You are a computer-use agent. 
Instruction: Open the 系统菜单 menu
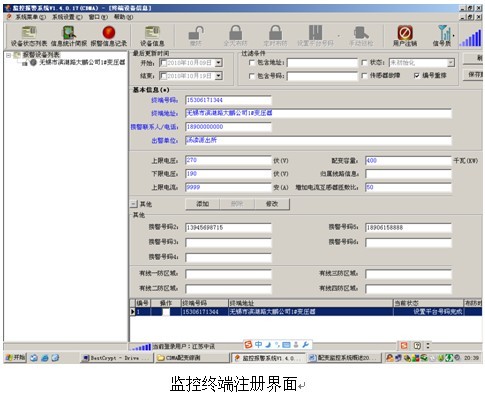pos(31,17)
